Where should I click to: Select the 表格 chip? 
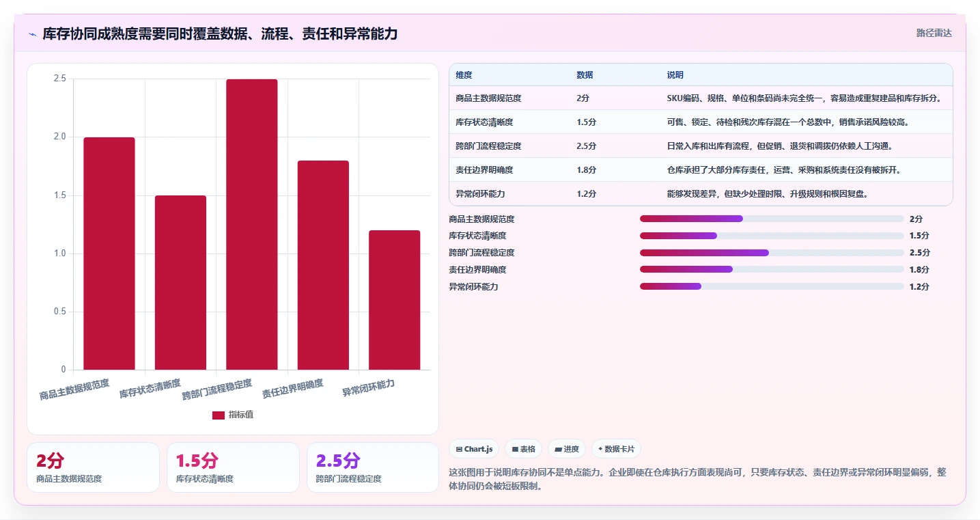tap(523, 449)
